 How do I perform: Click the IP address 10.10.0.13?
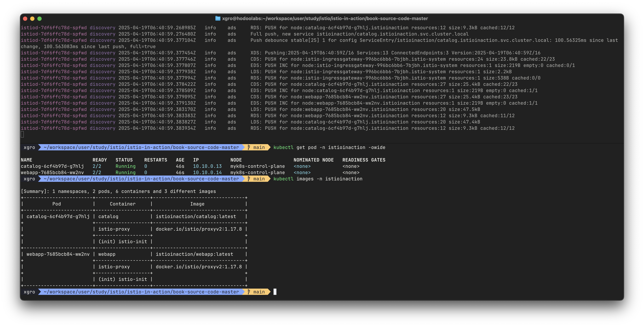[x=207, y=166]
